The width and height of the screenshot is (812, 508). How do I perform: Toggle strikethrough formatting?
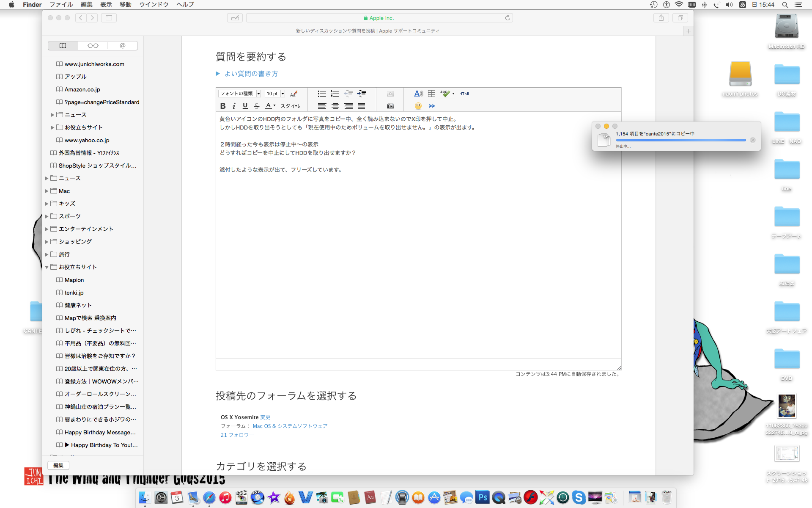256,106
